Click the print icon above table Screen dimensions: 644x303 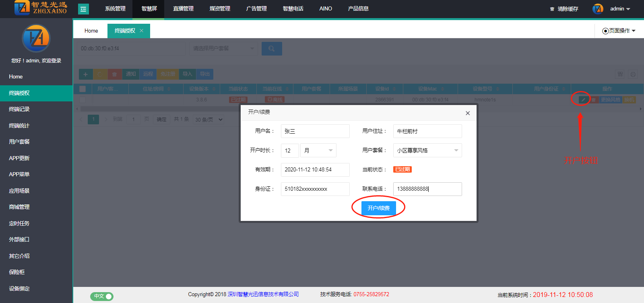(633, 74)
